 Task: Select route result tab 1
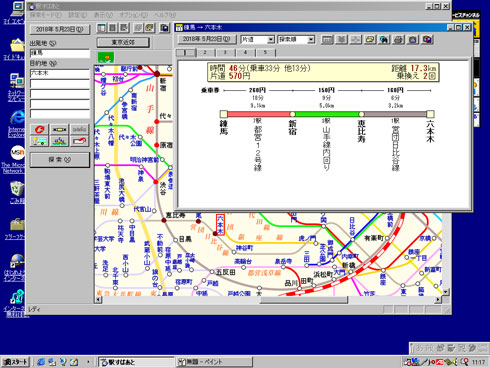point(186,52)
